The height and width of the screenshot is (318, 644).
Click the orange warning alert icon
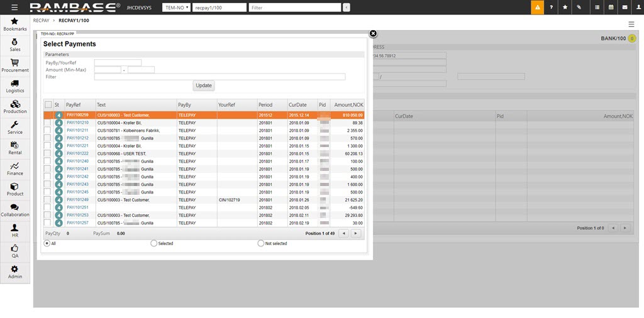[537, 8]
